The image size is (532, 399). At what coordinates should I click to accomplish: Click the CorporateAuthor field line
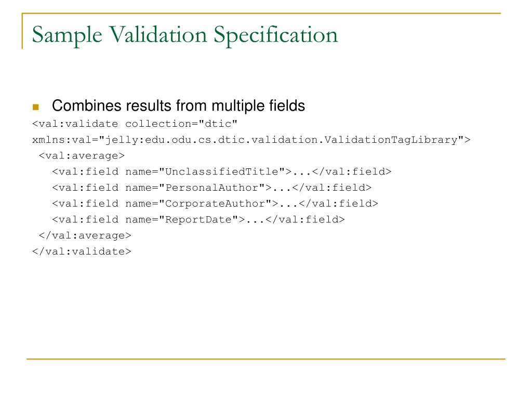point(215,204)
